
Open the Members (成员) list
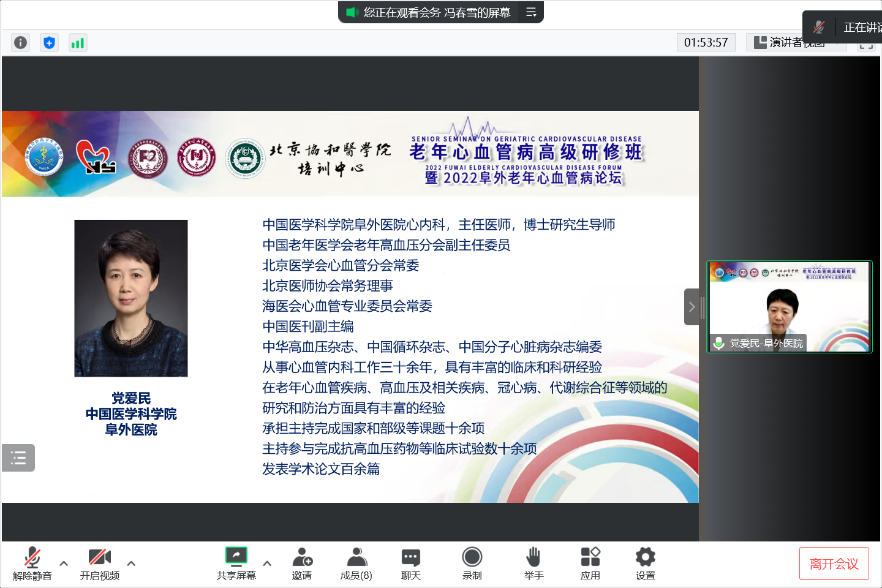coord(356,563)
